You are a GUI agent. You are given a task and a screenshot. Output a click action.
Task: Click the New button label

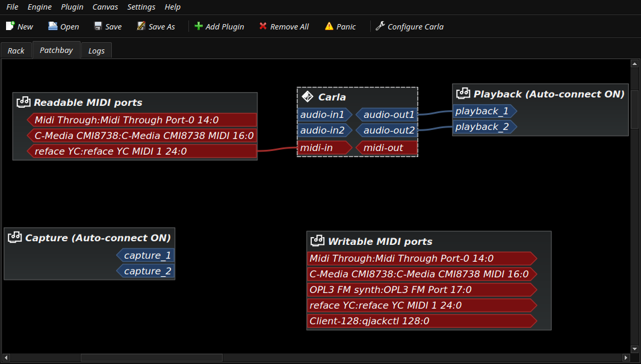[25, 26]
